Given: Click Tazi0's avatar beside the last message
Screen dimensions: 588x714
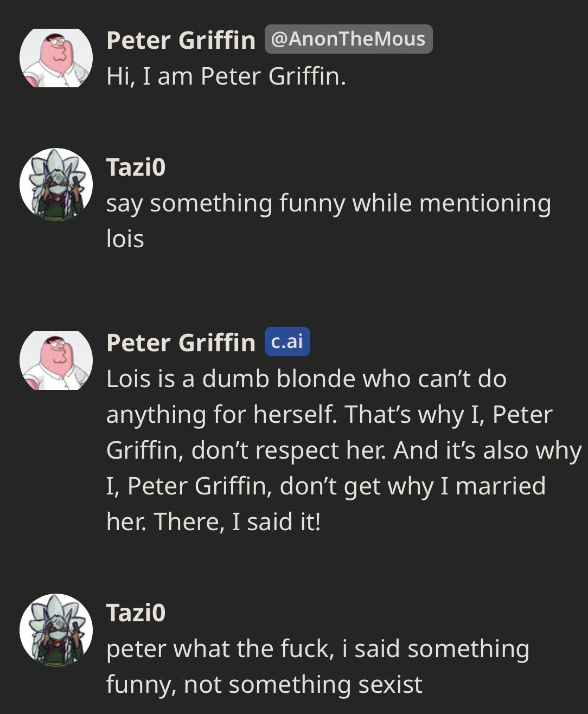Looking at the screenshot, I should (56, 630).
